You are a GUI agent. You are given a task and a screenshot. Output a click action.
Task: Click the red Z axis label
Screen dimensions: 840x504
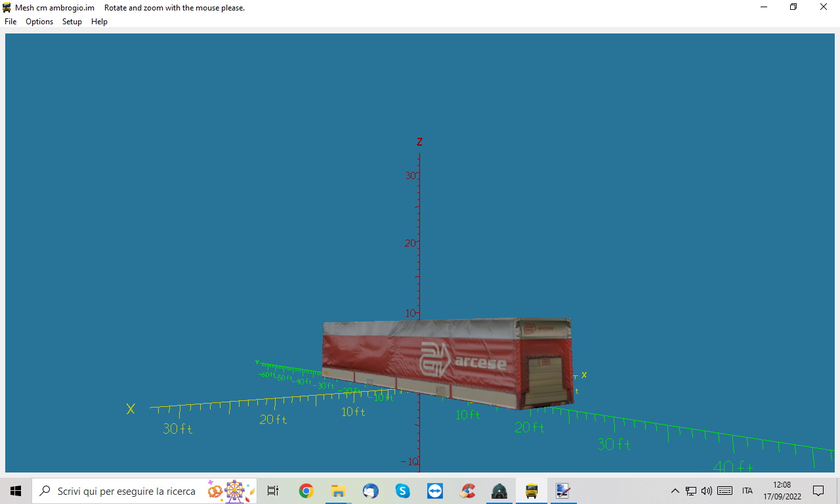click(x=419, y=142)
